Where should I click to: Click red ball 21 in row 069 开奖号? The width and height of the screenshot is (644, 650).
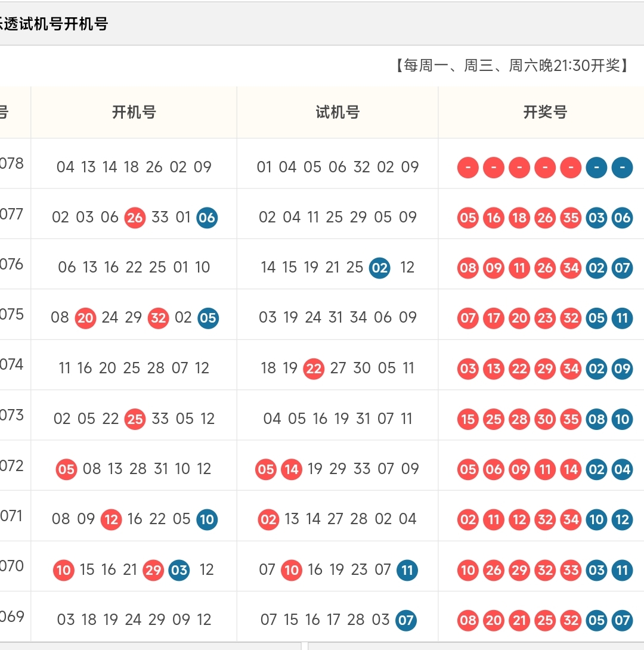tap(519, 620)
